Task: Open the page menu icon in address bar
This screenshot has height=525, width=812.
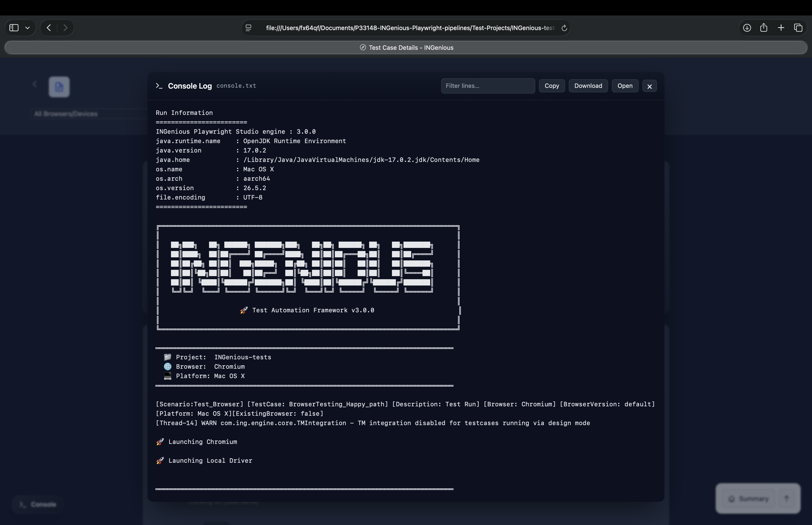Action: [x=248, y=28]
